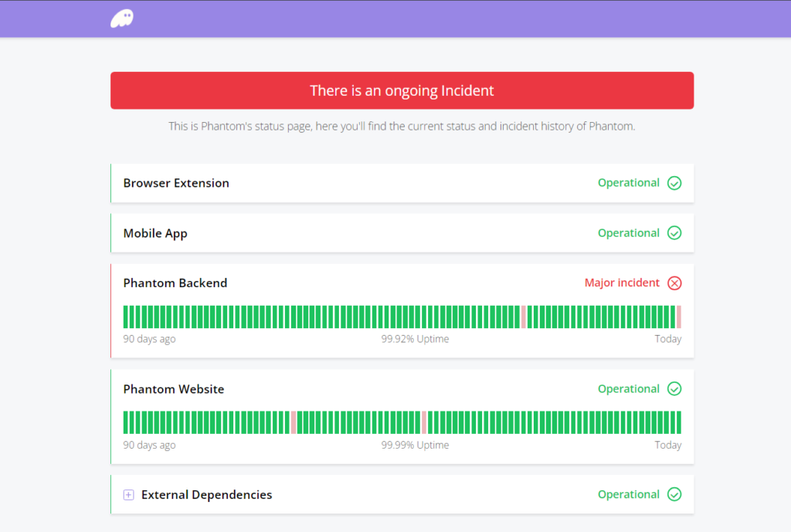This screenshot has width=791, height=532.
Task: Select the Phantom Backend component name
Action: coord(175,283)
